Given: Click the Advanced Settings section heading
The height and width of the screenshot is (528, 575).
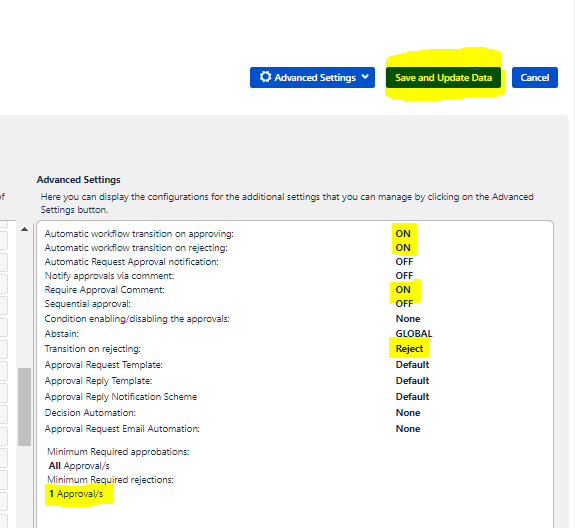Looking at the screenshot, I should 78,180.
